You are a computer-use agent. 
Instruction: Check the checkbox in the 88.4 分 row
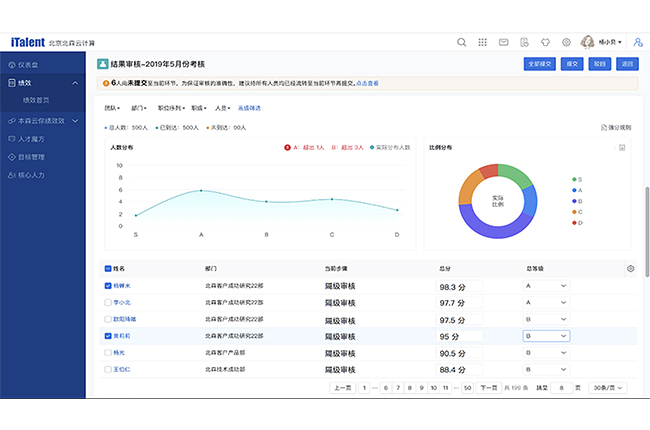[x=108, y=369]
